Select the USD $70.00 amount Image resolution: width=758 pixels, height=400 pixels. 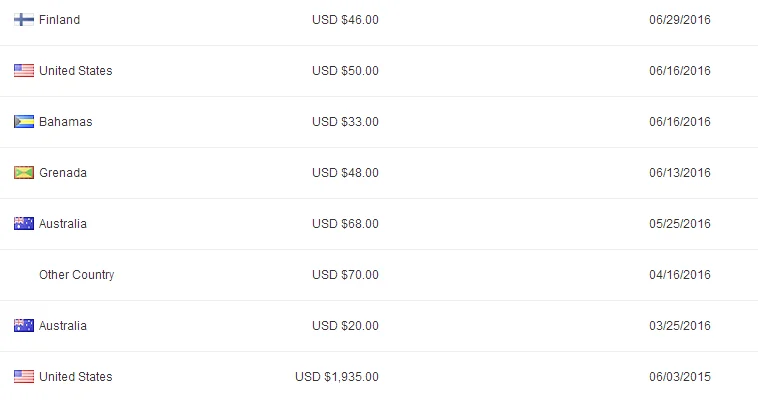click(345, 275)
